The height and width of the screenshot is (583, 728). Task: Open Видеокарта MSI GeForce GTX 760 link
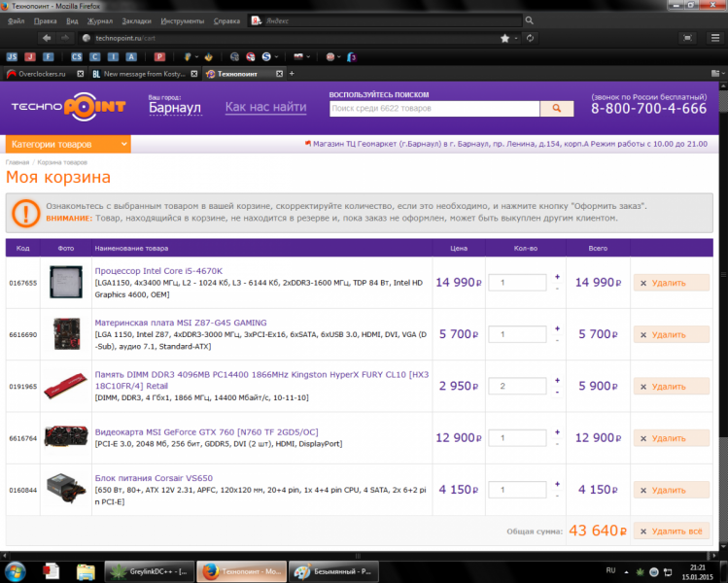click(207, 432)
